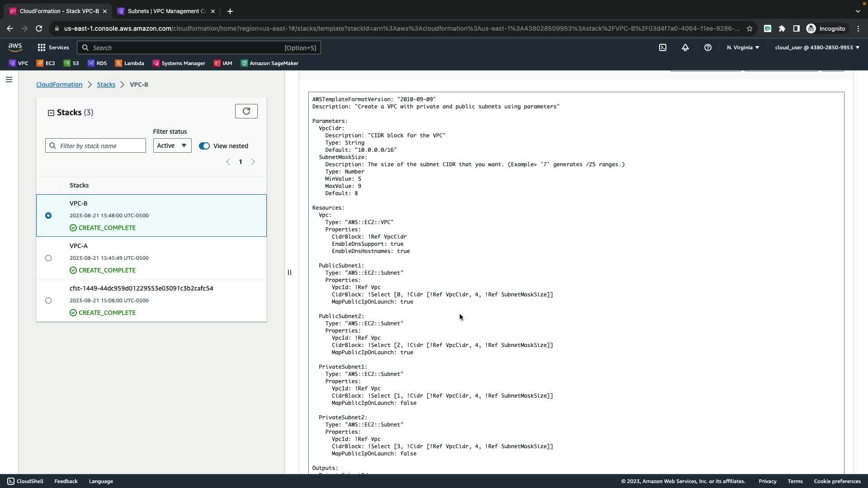Click the Systems Manager shortcut

pos(179,63)
